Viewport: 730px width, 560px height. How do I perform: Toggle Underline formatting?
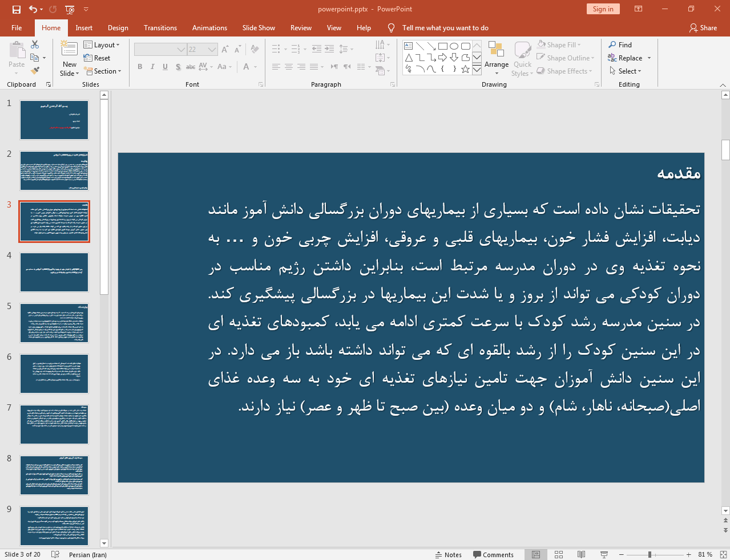165,67
